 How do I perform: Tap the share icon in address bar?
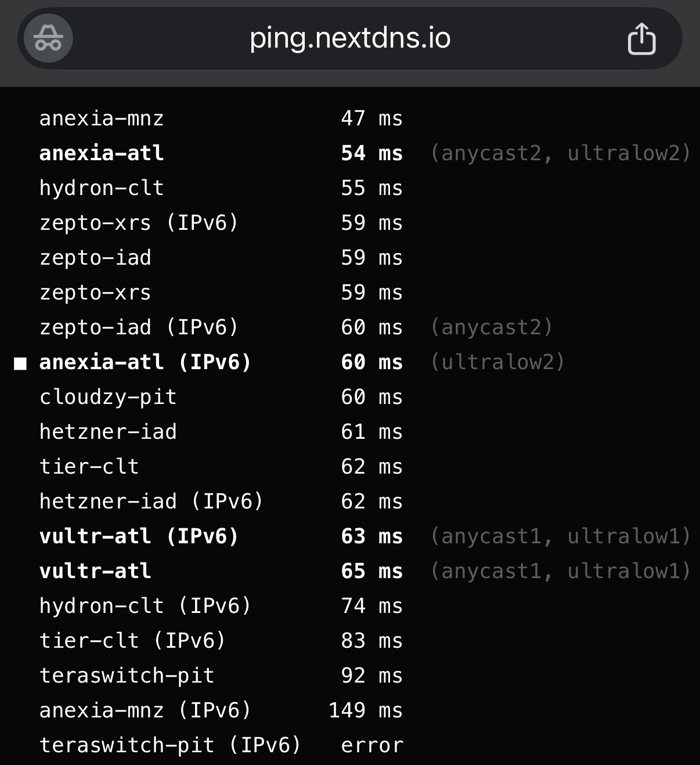[641, 39]
